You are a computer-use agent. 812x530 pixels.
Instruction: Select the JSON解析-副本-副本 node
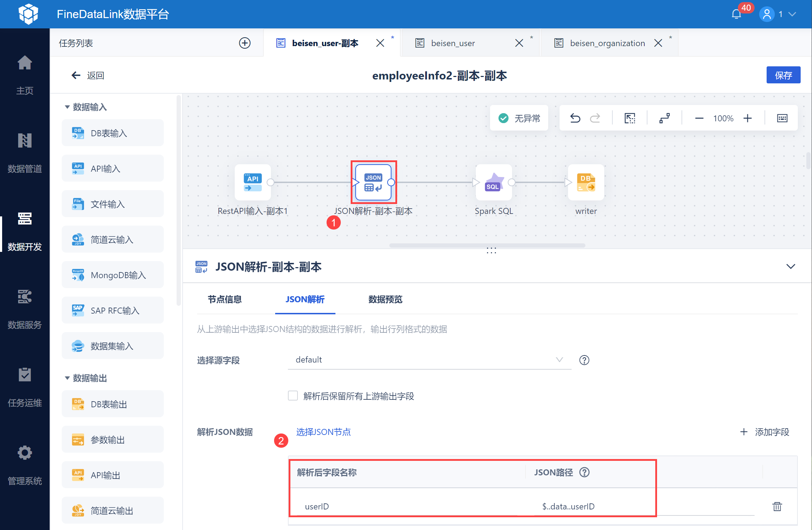point(373,182)
